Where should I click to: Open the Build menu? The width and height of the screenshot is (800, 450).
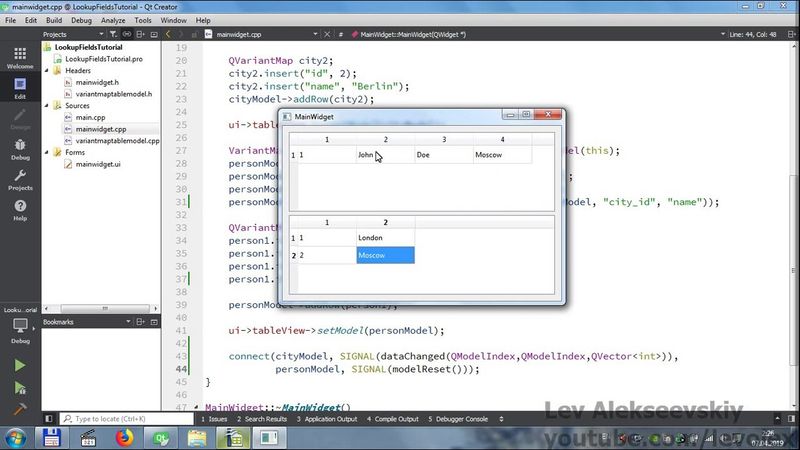[x=54, y=20]
